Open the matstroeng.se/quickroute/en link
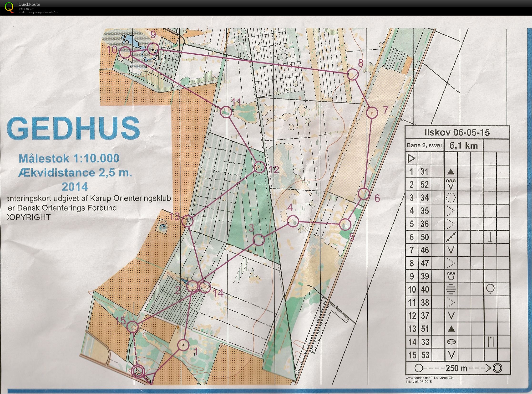 pyautogui.click(x=39, y=12)
